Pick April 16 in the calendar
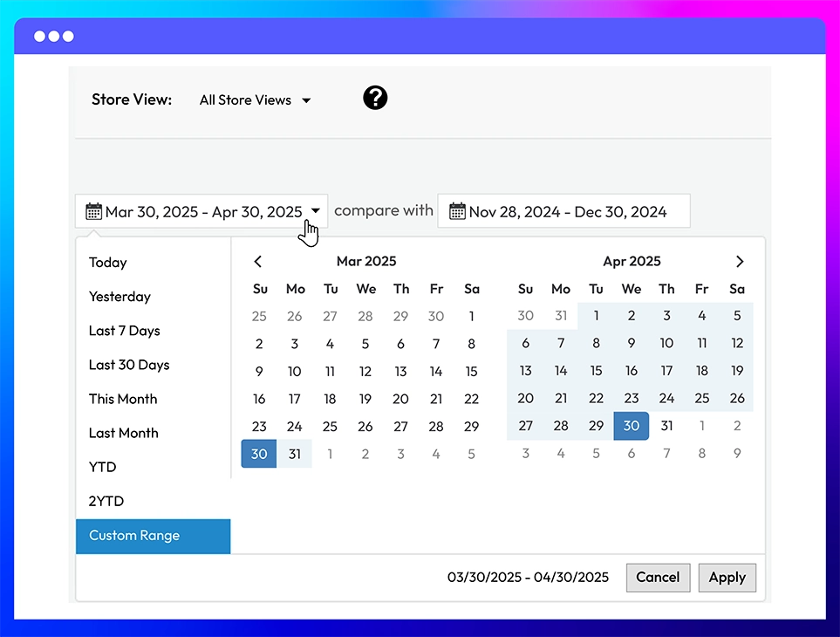 click(631, 371)
